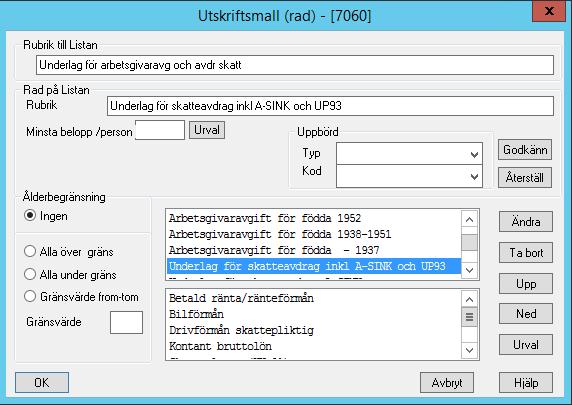Select Arbetsgivaravgift för födda 1952 row
Image resolution: width=572 pixels, height=405 pixels.
(314, 218)
